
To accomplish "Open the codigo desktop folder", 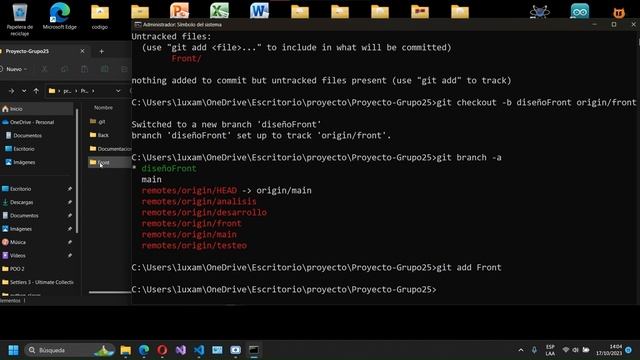I will tap(100, 16).
